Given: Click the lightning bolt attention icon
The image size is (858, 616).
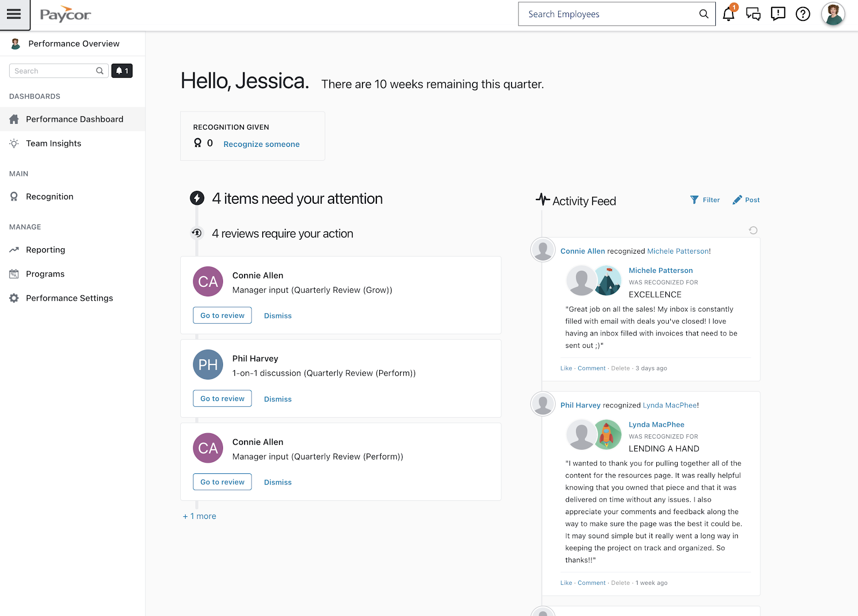Looking at the screenshot, I should coord(197,198).
